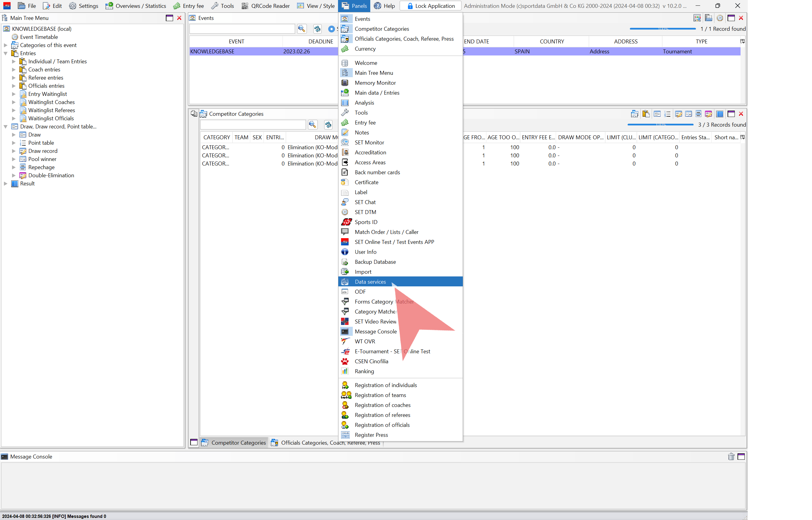
Task: Toggle the Events table column chooser icon
Action: pos(742,41)
